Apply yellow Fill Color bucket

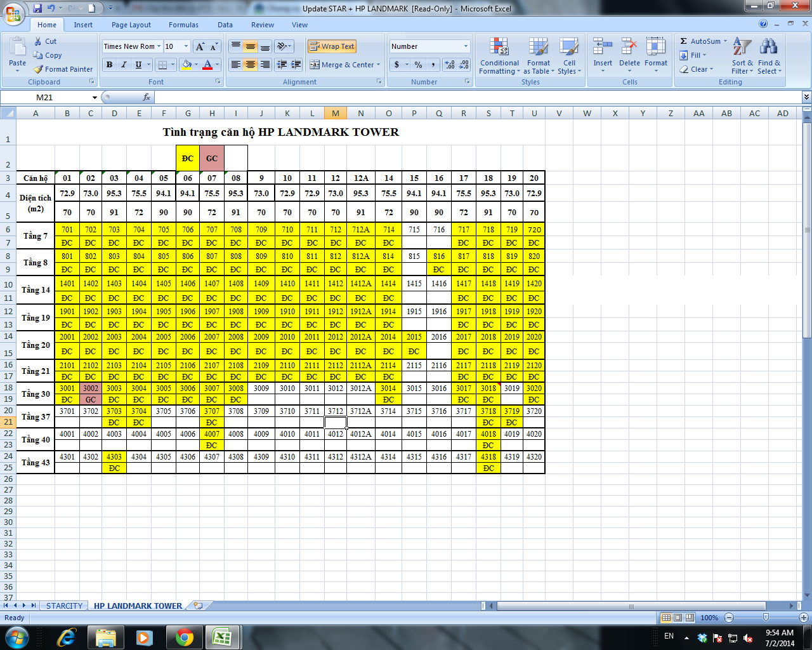point(187,65)
